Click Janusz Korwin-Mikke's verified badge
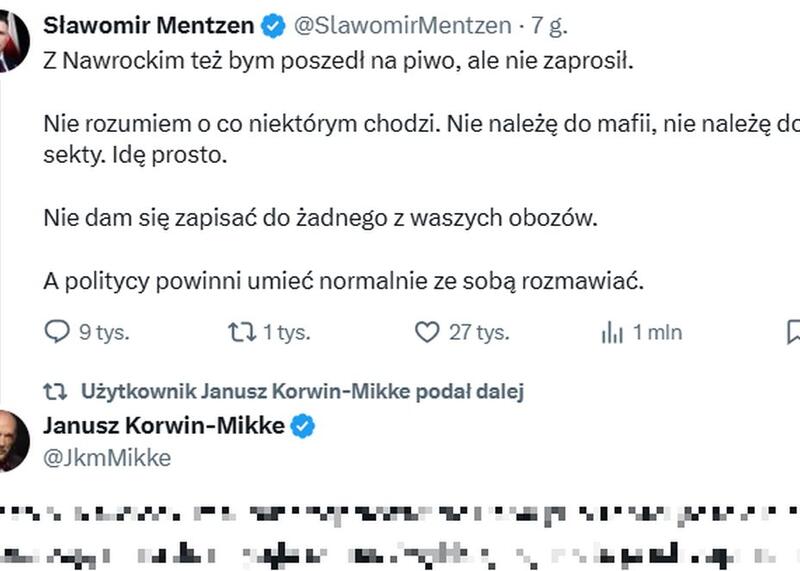 click(x=303, y=426)
